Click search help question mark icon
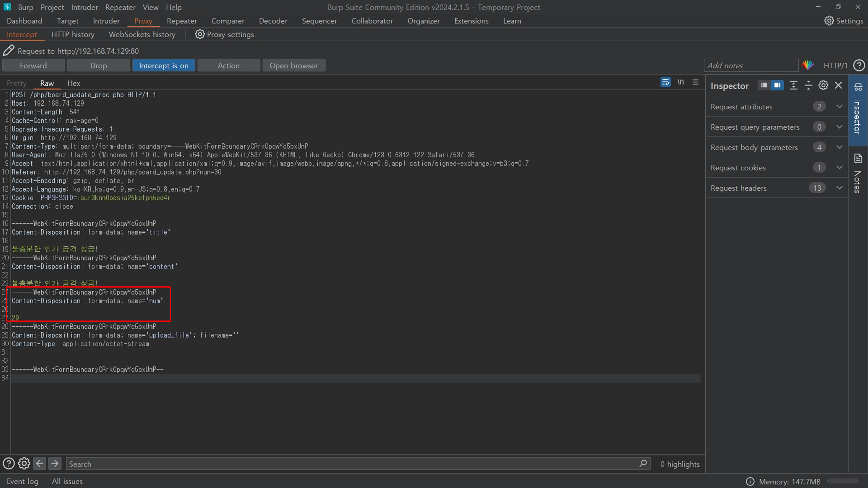 coord(9,464)
